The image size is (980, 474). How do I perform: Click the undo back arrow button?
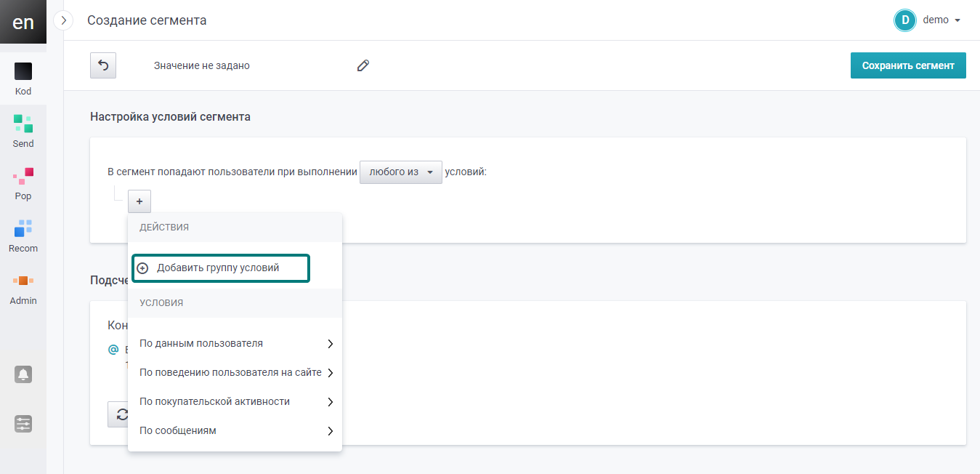[103, 65]
